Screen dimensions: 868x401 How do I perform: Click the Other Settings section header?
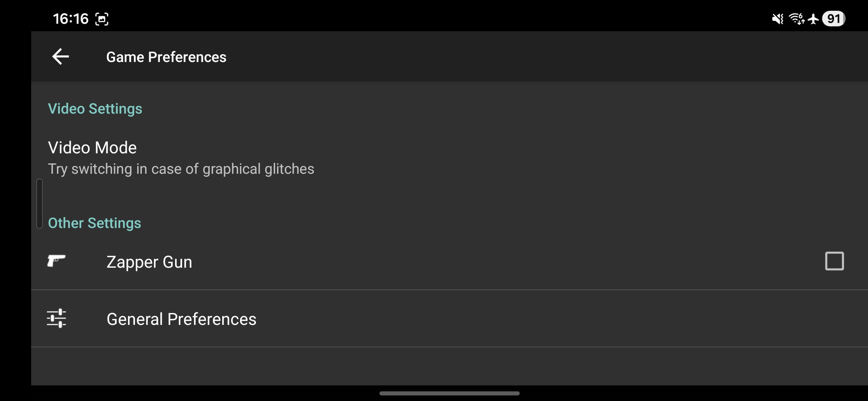(95, 223)
